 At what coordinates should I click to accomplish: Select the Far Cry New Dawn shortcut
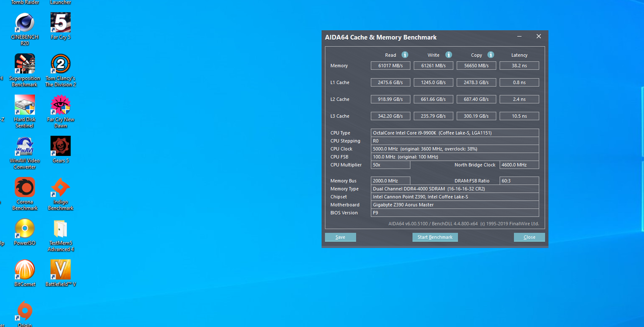click(x=60, y=112)
